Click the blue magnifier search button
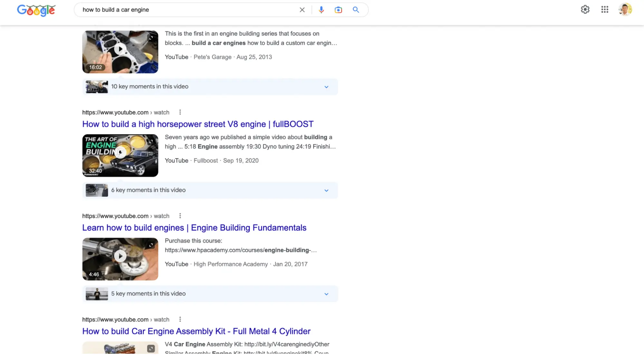 point(356,10)
